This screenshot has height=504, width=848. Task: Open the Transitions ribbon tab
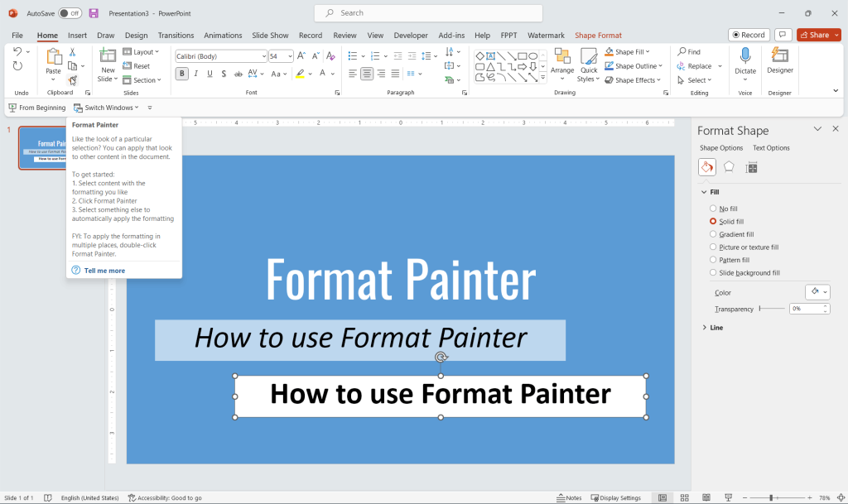[176, 36]
